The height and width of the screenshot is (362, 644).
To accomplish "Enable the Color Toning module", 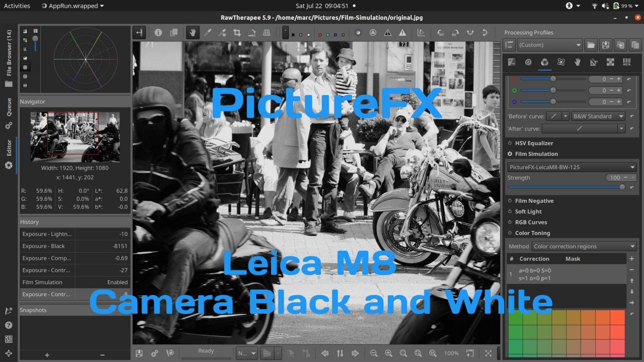I will coord(510,233).
